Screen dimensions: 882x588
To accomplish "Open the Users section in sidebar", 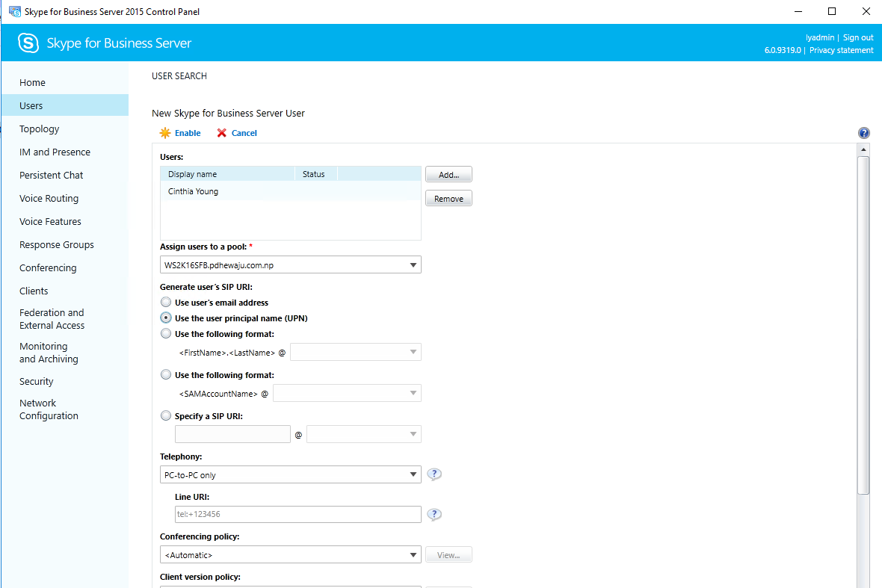I will tap(65, 105).
